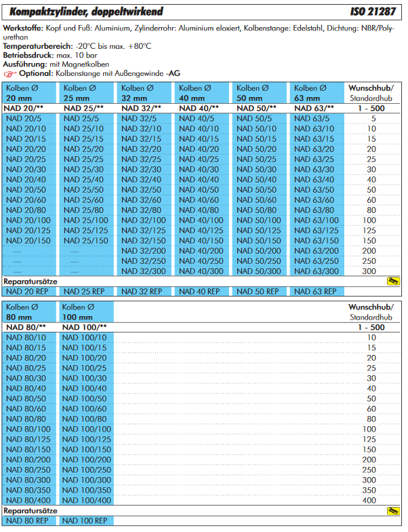The width and height of the screenshot is (408, 532).
Task: Click the Wunschhub/Standardhub header in the top table
Action: coord(372,93)
